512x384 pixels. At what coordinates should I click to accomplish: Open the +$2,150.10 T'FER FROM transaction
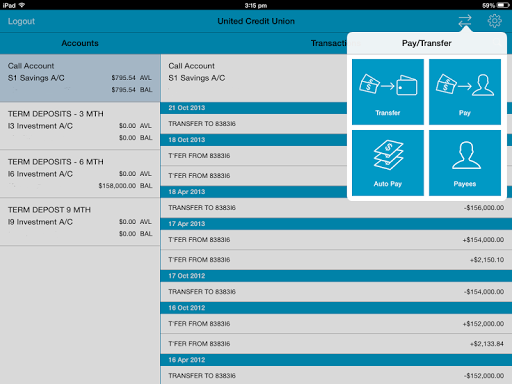click(336, 260)
